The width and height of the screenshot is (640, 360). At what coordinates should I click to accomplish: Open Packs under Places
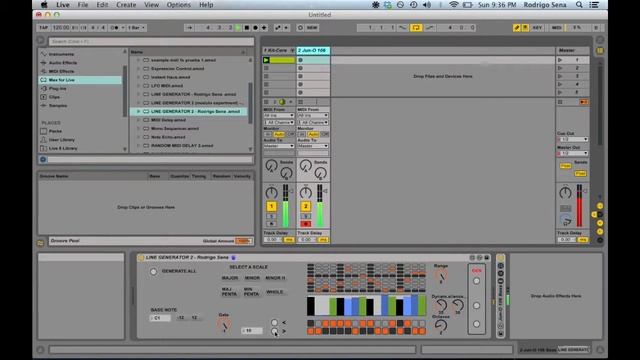coord(55,131)
